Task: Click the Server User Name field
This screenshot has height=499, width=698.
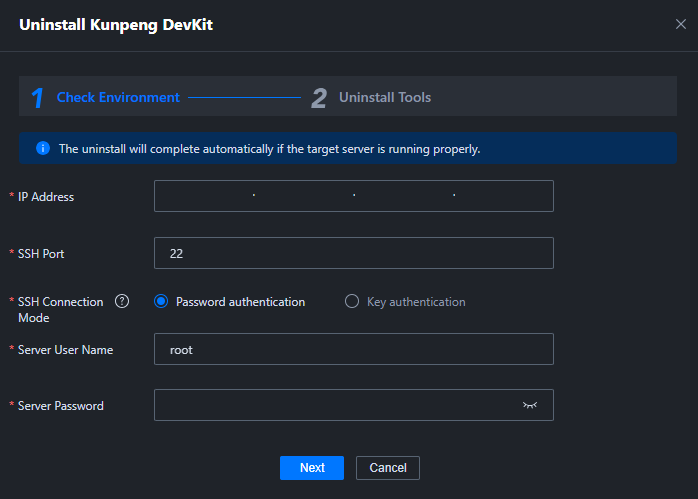Action: coord(354,349)
